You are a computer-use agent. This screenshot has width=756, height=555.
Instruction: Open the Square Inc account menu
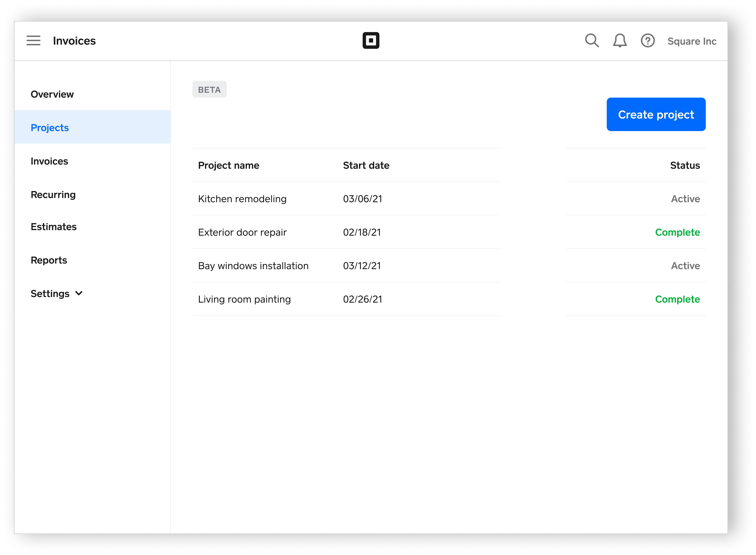[x=691, y=41]
